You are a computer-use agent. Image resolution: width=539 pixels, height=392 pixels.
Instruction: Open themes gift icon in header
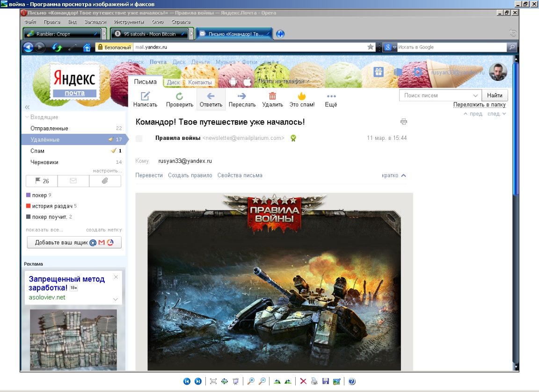coord(379,72)
